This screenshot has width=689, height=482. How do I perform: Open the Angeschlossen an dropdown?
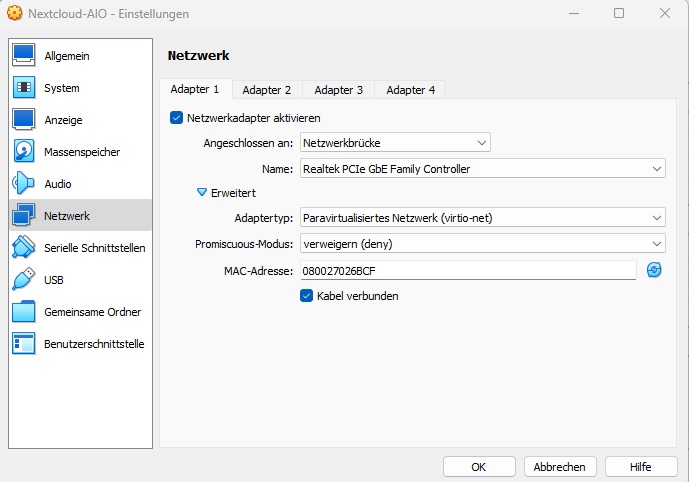click(x=395, y=143)
